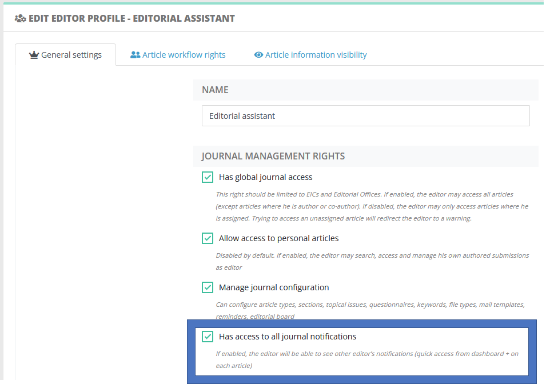Click the Journal Management Rights section header

273,156
